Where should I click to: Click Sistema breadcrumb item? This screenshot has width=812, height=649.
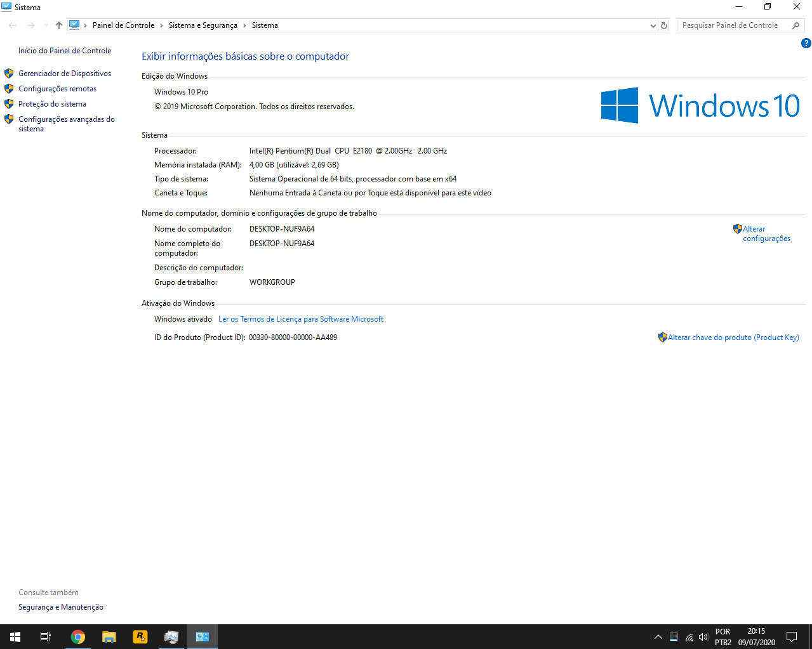coord(265,25)
